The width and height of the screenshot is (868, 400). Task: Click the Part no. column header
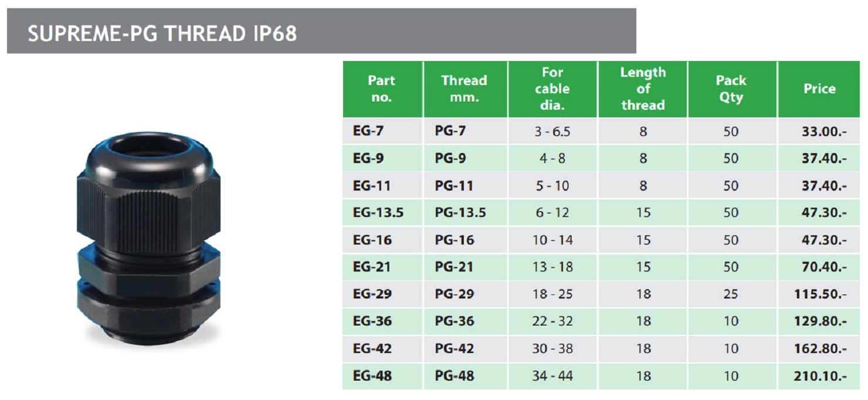381,89
